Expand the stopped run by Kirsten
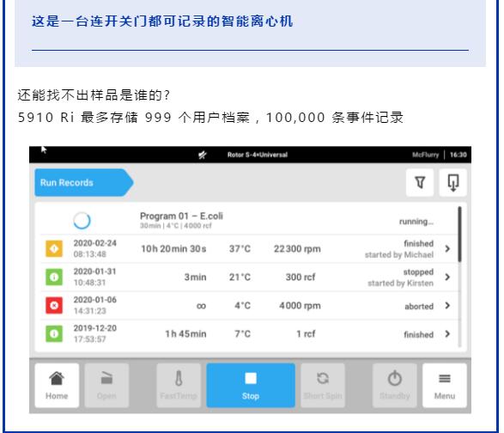Screen dimensions: 504x433 coord(447,277)
